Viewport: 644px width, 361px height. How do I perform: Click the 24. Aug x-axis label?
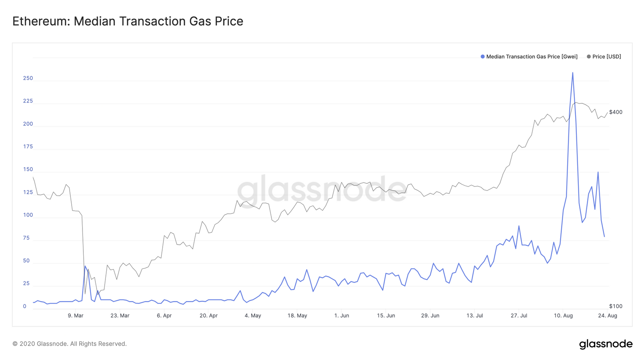tap(607, 316)
